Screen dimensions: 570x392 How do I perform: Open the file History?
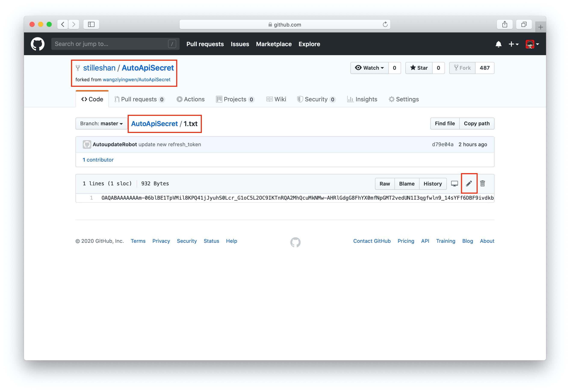tap(433, 184)
